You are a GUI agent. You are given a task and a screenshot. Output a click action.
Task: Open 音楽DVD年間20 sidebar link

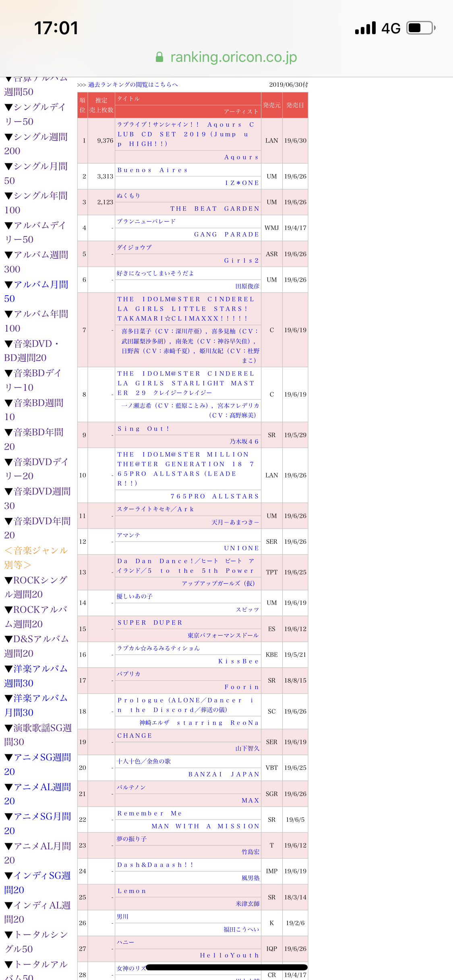pos(37,528)
